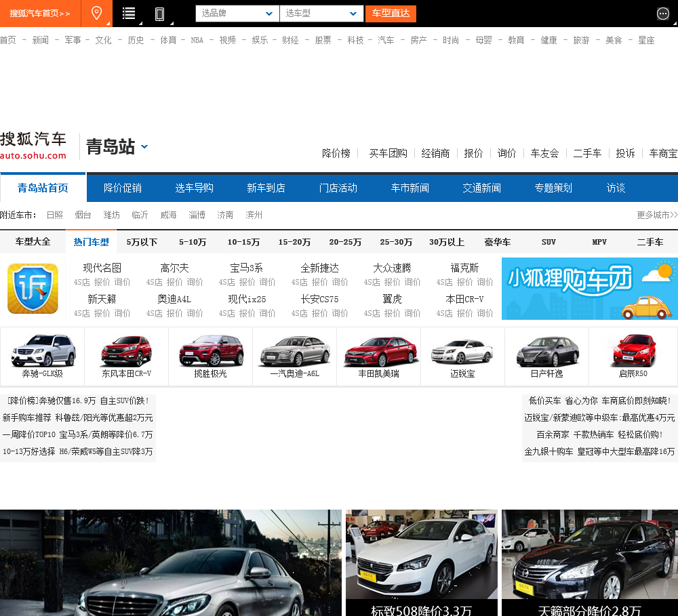Viewport: 678px width, 616px height.
Task: Click the 二手车 top navigation link
Action: 586,153
